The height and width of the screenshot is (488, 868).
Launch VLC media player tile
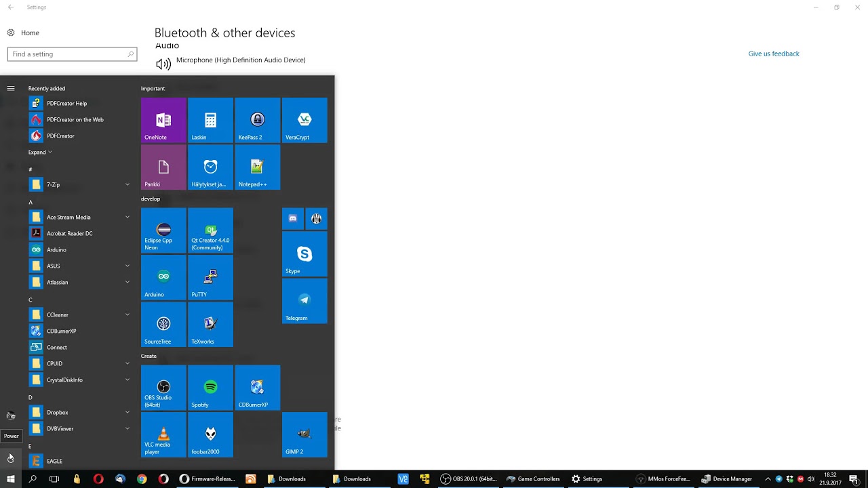(163, 434)
